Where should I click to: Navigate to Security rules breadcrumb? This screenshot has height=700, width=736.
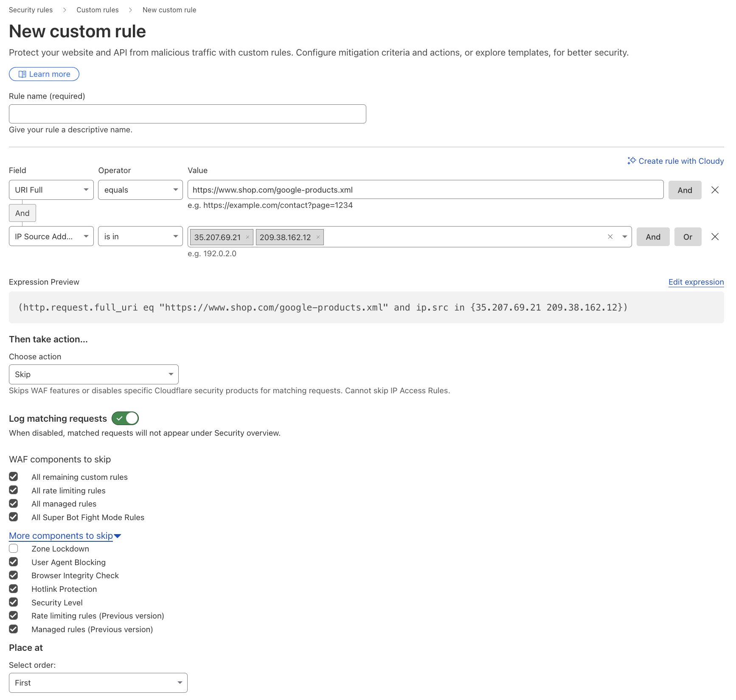pos(31,10)
